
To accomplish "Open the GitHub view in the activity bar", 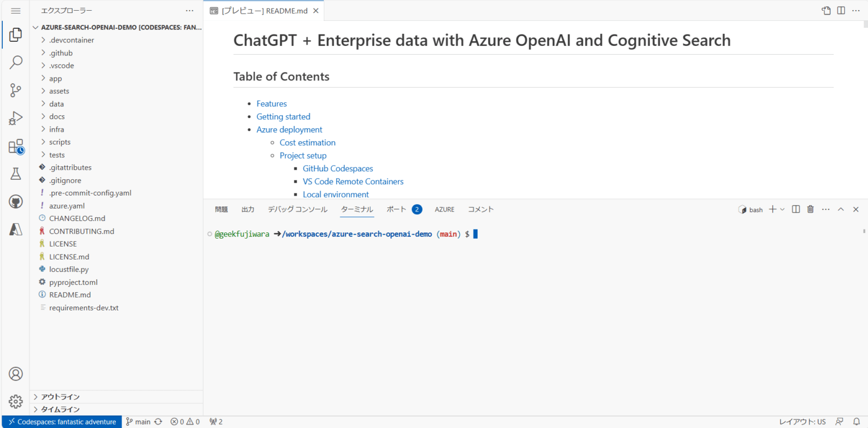I will 15,201.
